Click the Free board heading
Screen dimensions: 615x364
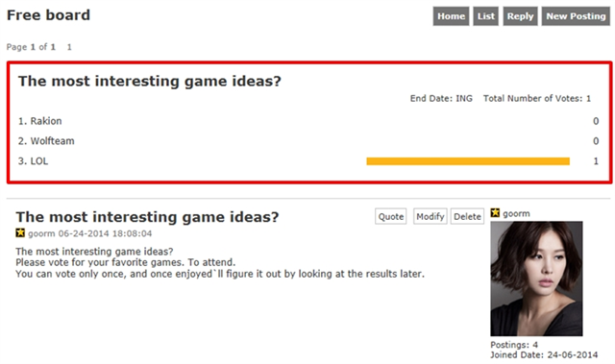coord(48,15)
